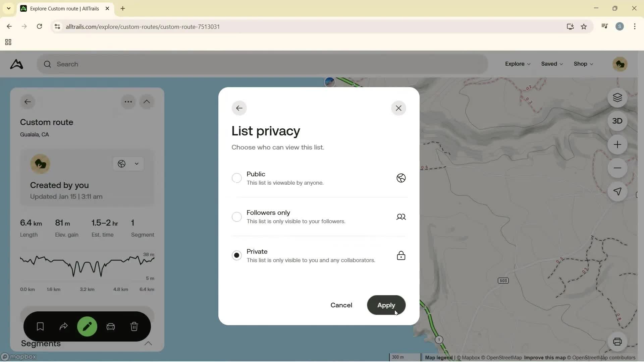The image size is (644, 362).
Task: Delete the route using the trash icon
Action: point(134,326)
